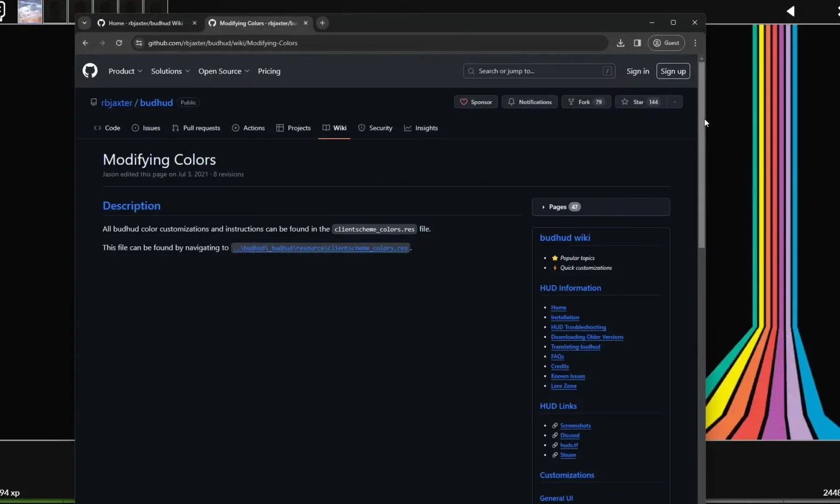Viewport: 840px width, 504px height.
Task: Star the budhud repository
Action: click(x=641, y=102)
